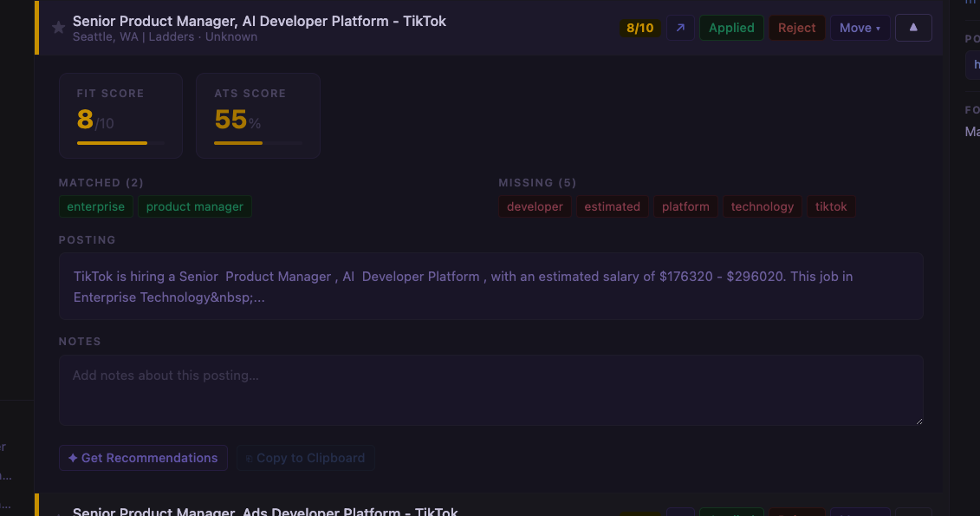Screen dimensions: 980x516
Task: Click the 'enterprise' matched keyword tag
Action: 95,206
